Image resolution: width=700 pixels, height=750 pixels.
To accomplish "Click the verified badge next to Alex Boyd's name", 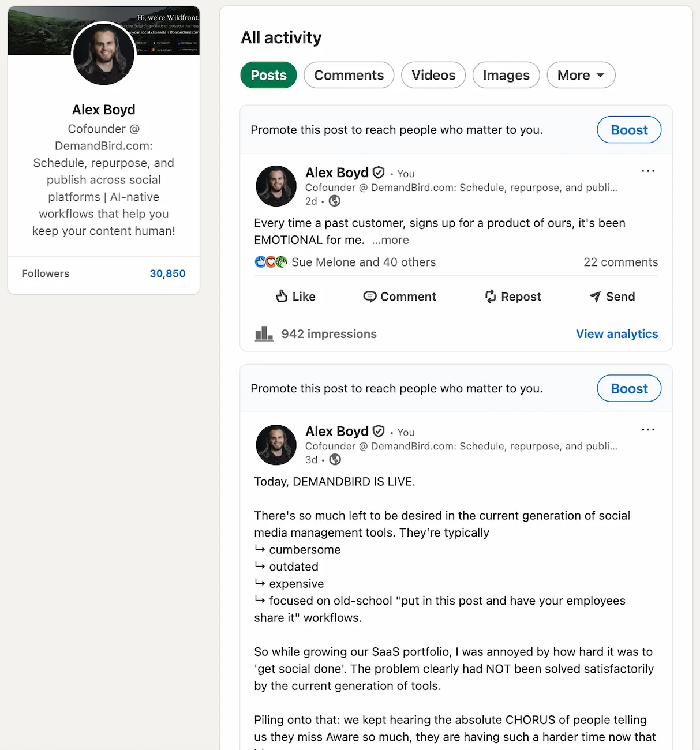I will coord(379,172).
